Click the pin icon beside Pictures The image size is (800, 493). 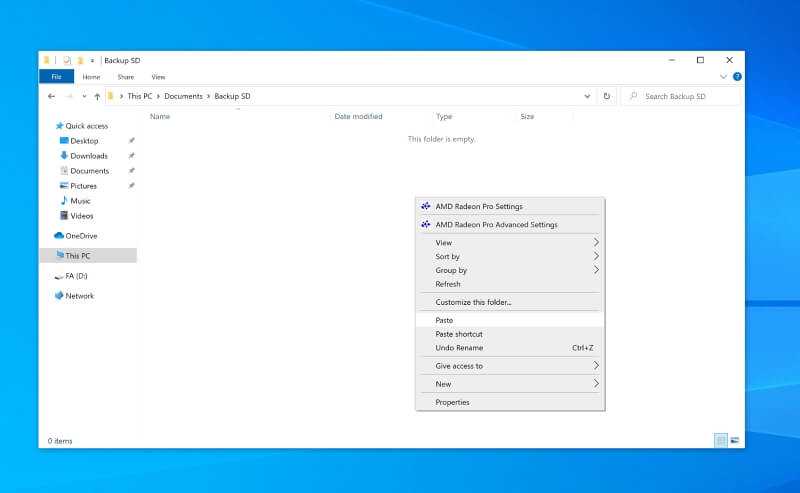tap(132, 185)
